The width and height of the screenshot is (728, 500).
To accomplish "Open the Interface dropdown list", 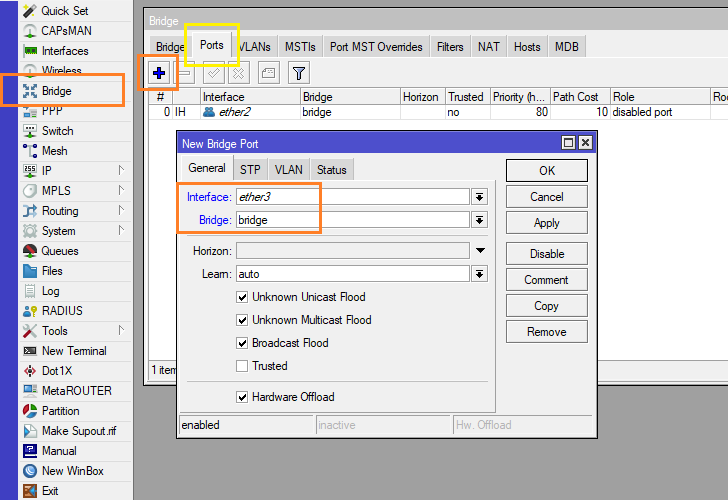I will click(479, 197).
